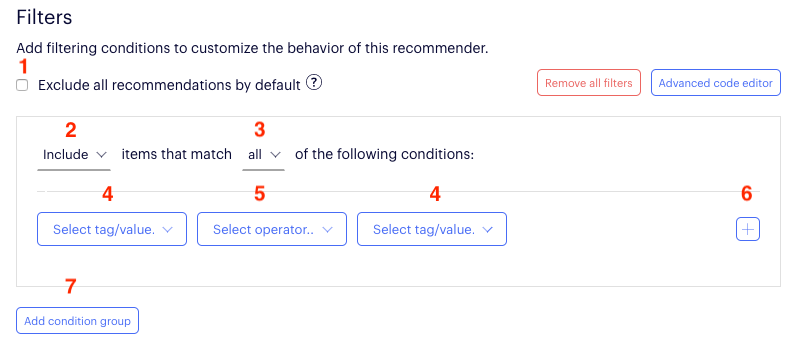
Task: Click the plus icon to add a condition
Action: 747,229
